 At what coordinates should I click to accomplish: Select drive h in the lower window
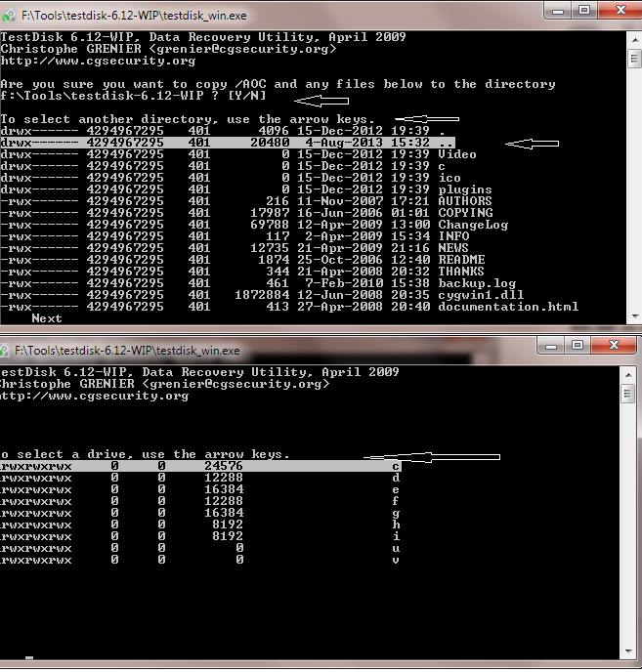(x=200, y=525)
